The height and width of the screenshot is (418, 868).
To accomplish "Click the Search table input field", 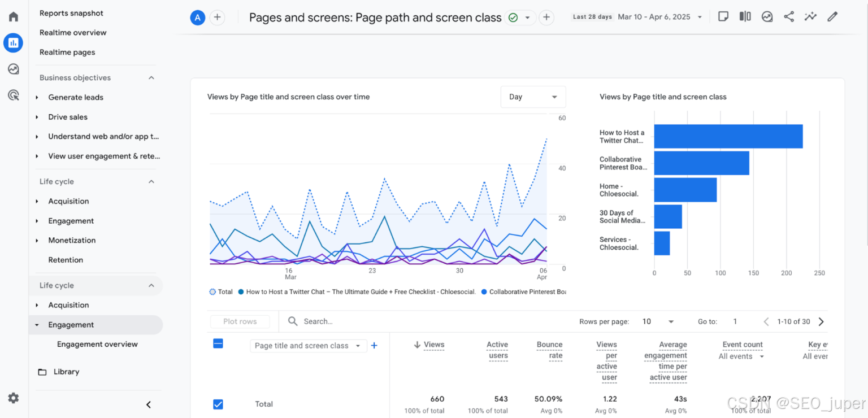I will pyautogui.click(x=424, y=321).
